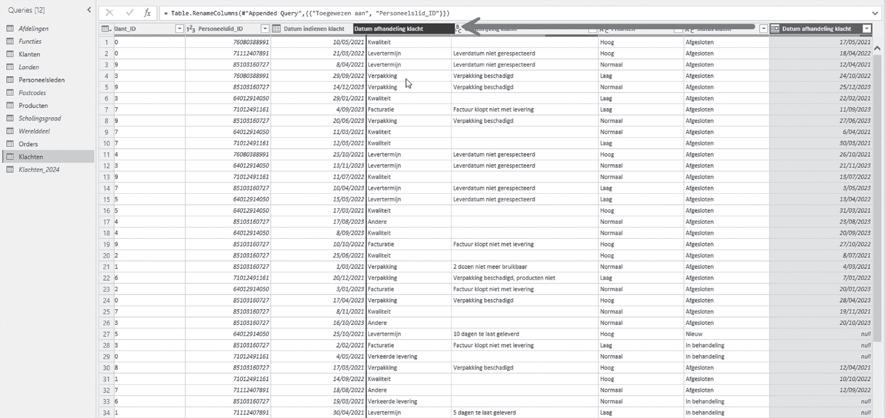Click 'Verkeerde levering' cell in row 29
This screenshot has width=886, height=418.
pyautogui.click(x=409, y=356)
